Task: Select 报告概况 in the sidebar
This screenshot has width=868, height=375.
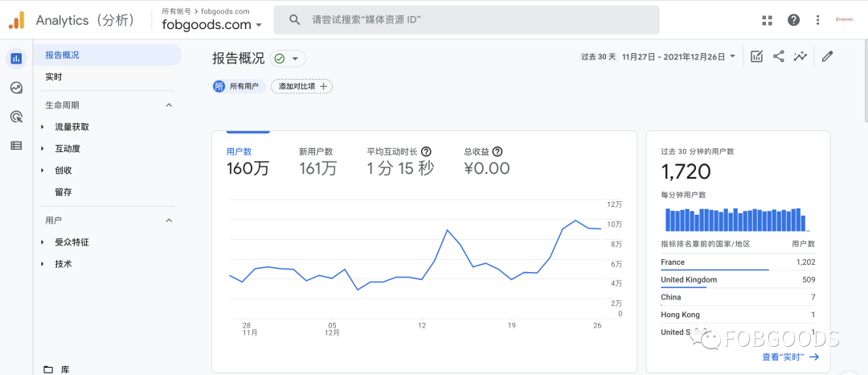Action: pos(108,55)
